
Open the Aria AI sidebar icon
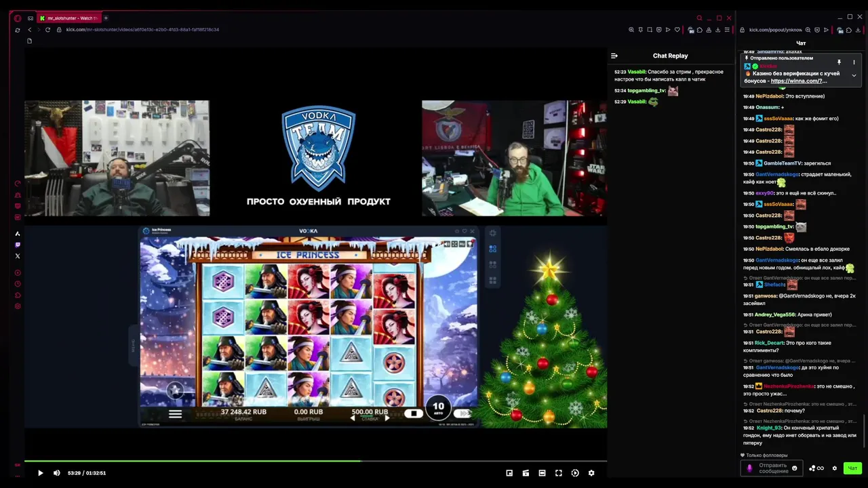pyautogui.click(x=18, y=234)
